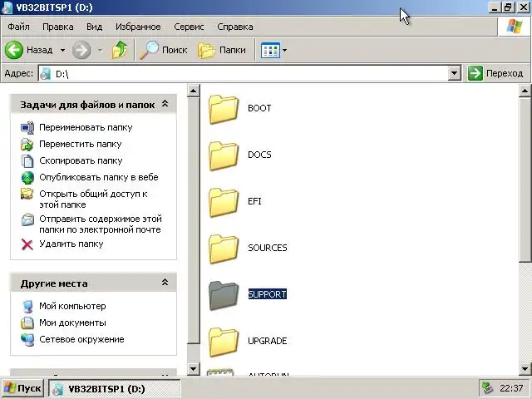Viewport: 532px width, 399px height.
Task: Click the DOCS folder name
Action: pos(259,155)
